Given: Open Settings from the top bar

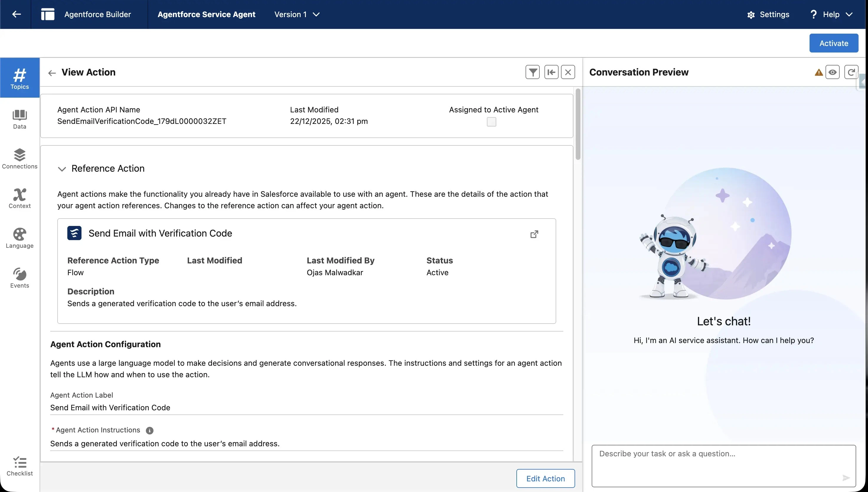Looking at the screenshot, I should click(768, 14).
